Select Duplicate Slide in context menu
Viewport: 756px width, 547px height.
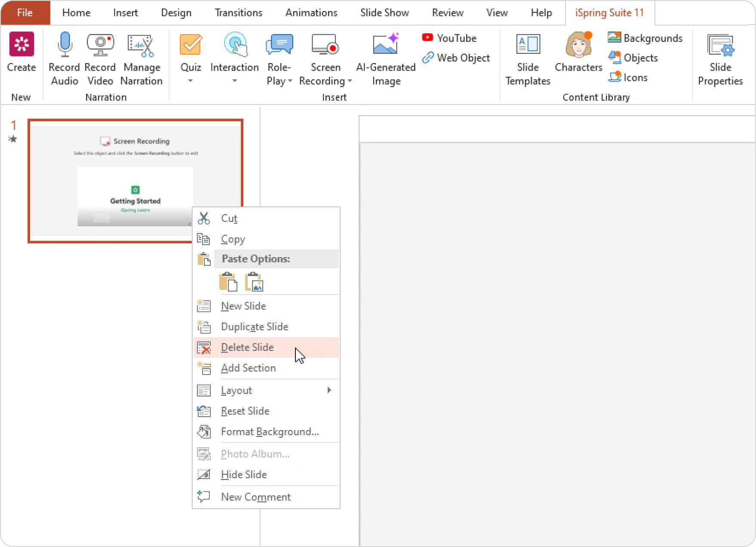254,327
